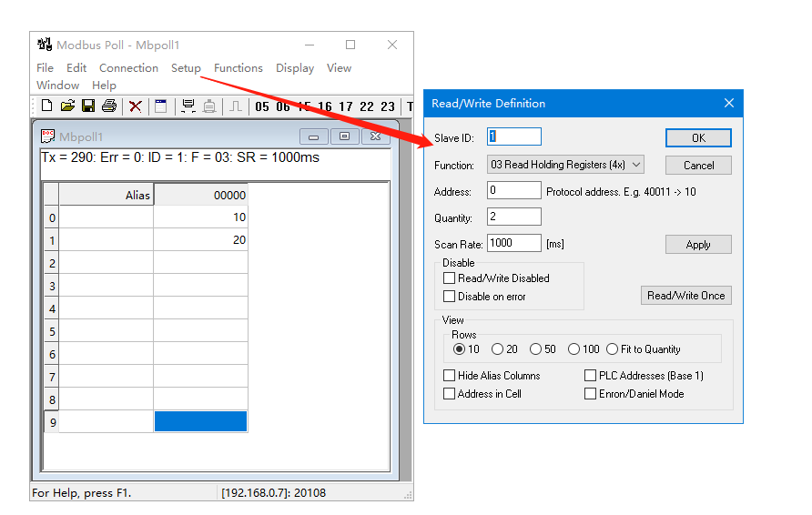Select the 20 rows radio button
The height and width of the screenshot is (515, 812).
pos(497,349)
